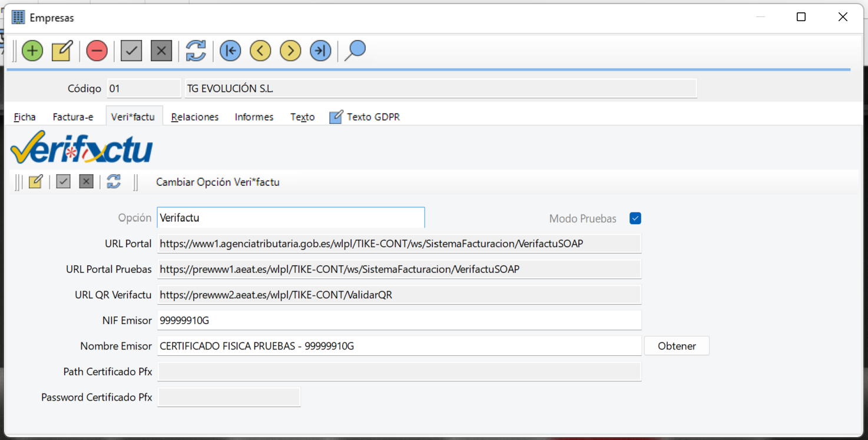This screenshot has height=440, width=868.
Task: Click the Obtener button
Action: click(x=677, y=346)
